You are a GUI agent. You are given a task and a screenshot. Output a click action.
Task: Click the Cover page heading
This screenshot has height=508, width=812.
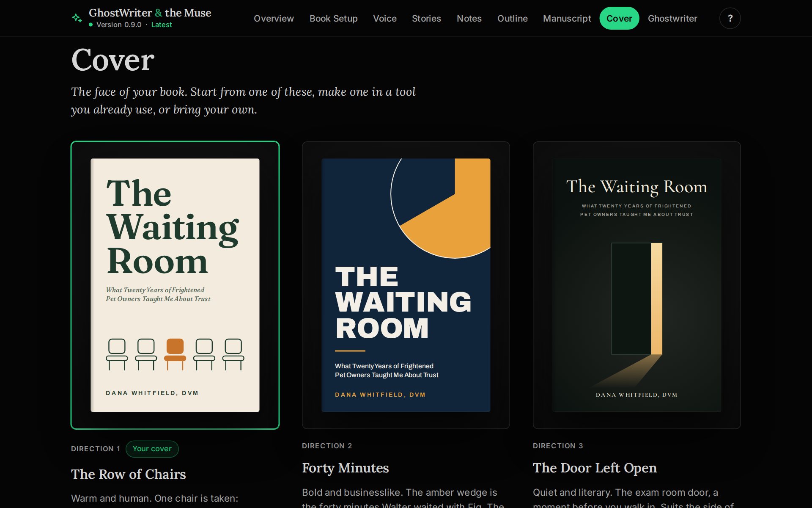pyautogui.click(x=113, y=60)
